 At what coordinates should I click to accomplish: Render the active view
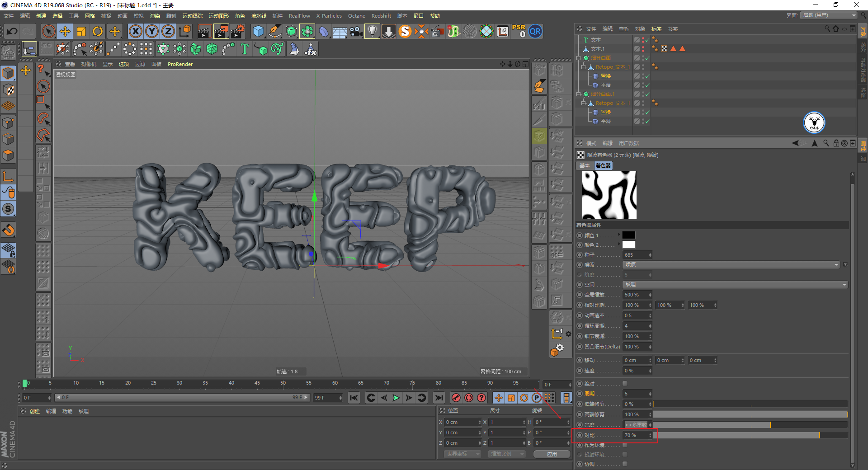pos(204,31)
